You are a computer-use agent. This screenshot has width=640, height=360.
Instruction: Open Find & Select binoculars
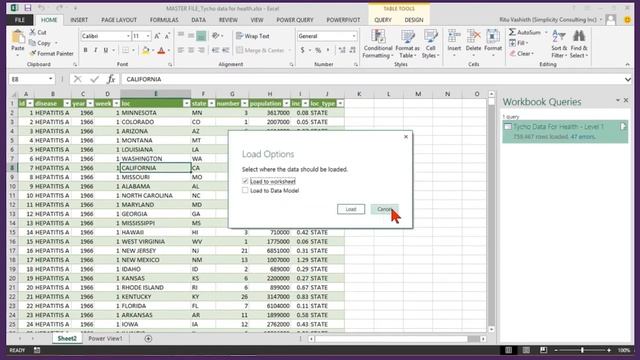tap(579, 44)
